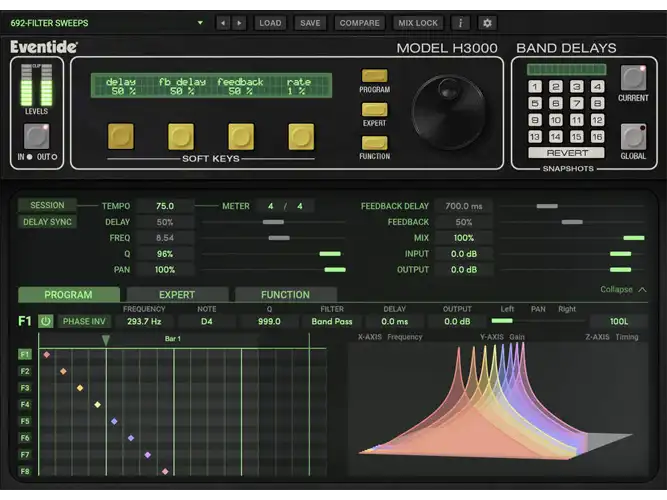
Task: Toggle the GLOBAL snapshot button
Action: point(633,137)
